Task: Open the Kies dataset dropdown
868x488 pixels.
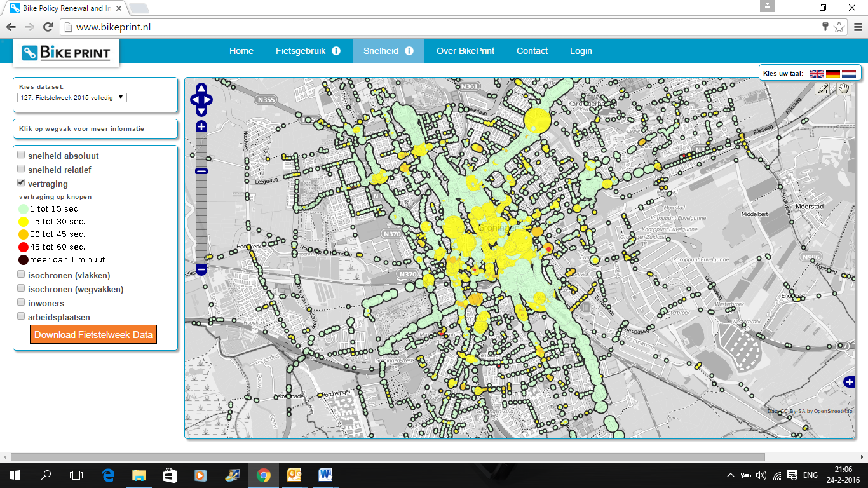Action: point(72,97)
